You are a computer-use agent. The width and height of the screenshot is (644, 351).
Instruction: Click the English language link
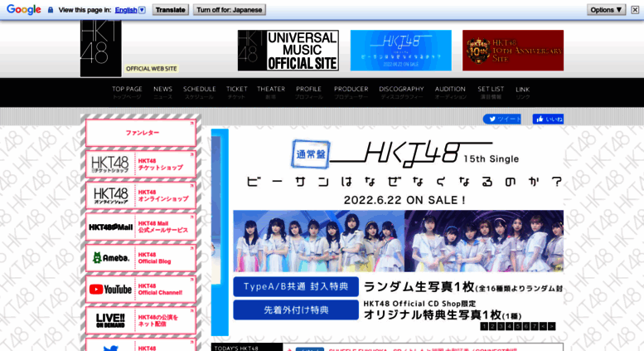click(x=126, y=10)
